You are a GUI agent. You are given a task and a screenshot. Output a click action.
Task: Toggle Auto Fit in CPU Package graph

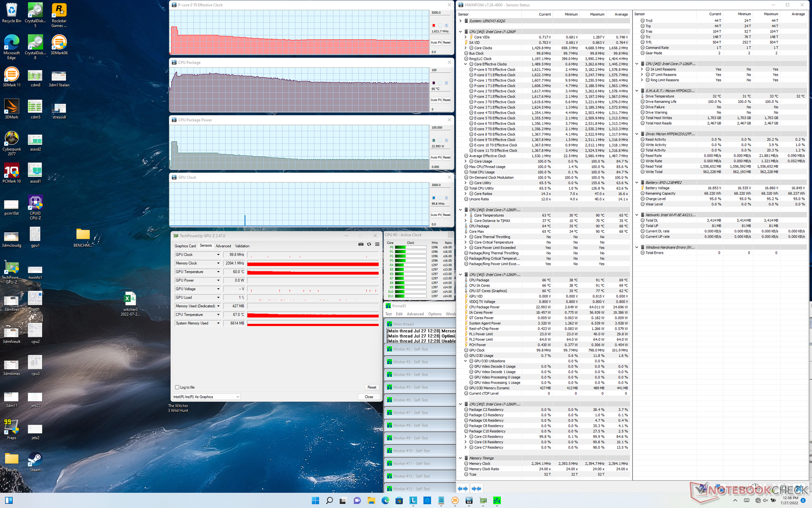click(x=436, y=100)
